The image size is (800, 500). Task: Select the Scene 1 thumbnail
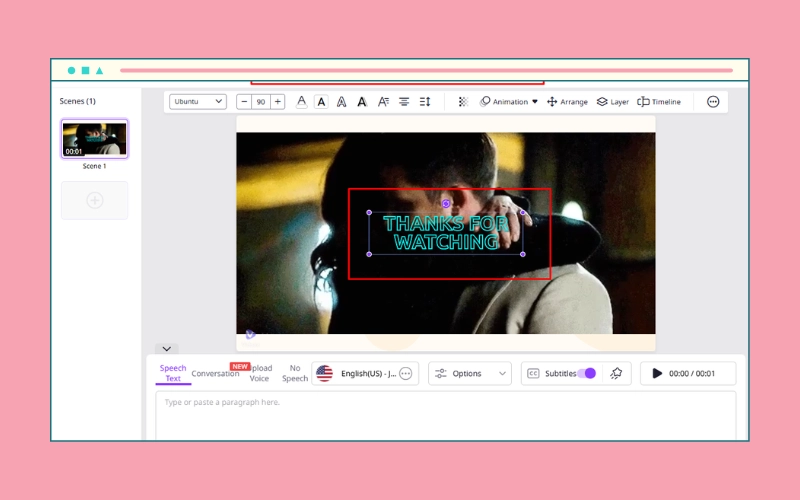coord(94,139)
